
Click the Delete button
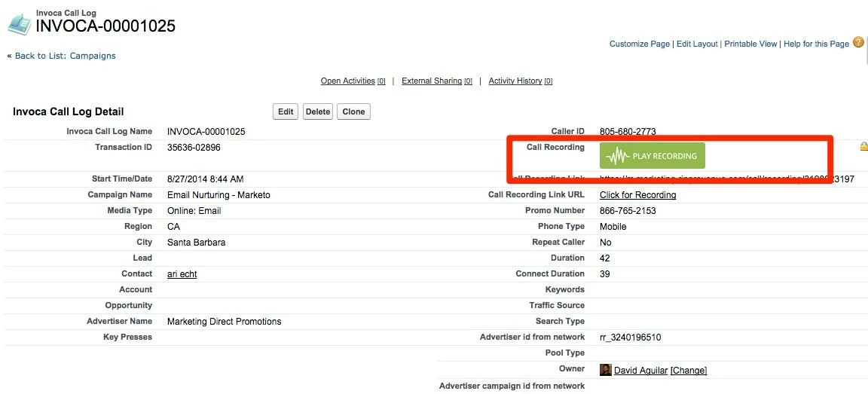318,111
